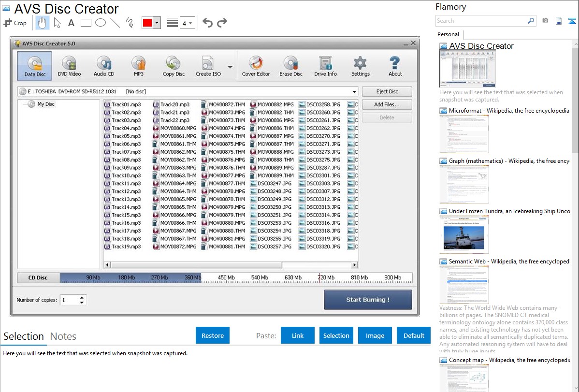Click the disc capacity bar at 450 Mb
This screenshot has height=392, width=579.
click(226, 277)
